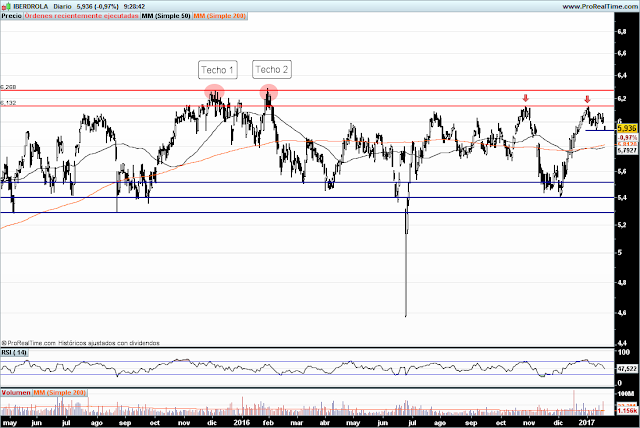Select Órdenes recientemente ejecutadas label

tap(81, 16)
